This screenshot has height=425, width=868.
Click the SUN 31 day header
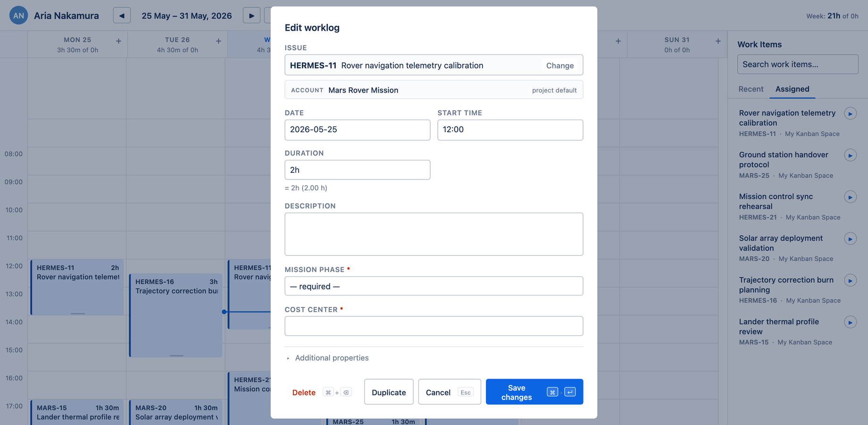(x=677, y=44)
